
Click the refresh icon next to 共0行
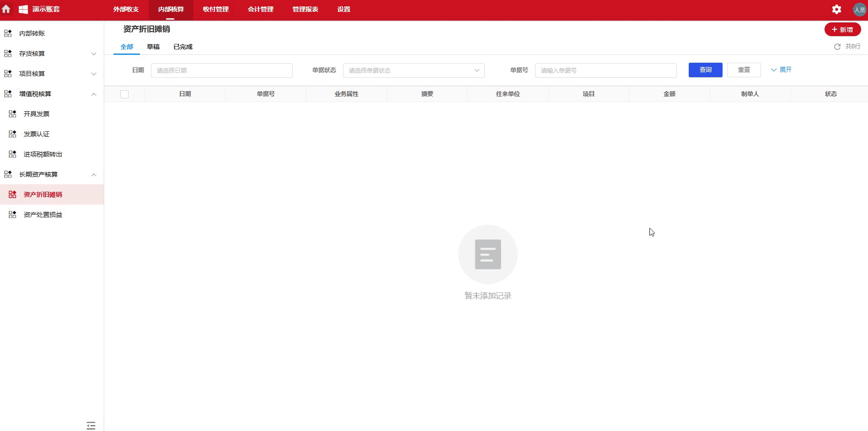pyautogui.click(x=837, y=46)
